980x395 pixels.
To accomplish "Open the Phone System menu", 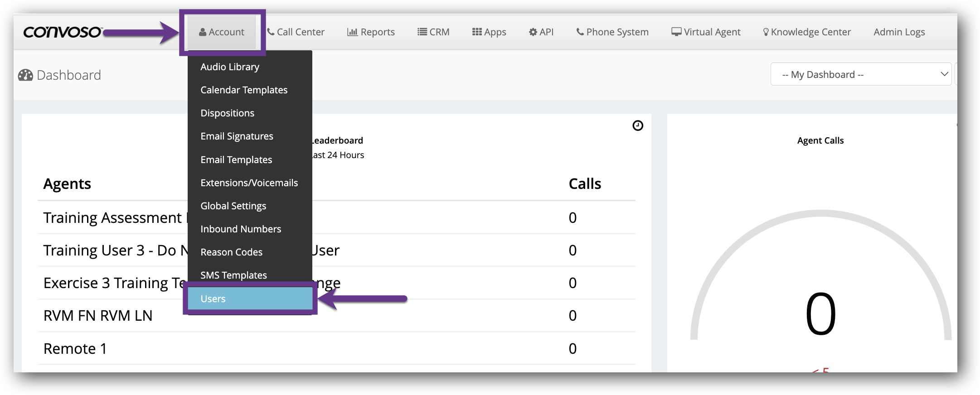I will coord(612,32).
